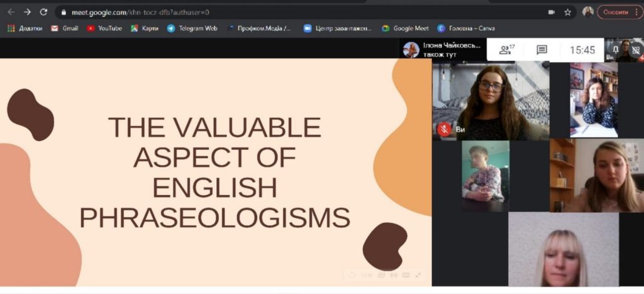Open the Додатки apps shortcut

coord(25,28)
